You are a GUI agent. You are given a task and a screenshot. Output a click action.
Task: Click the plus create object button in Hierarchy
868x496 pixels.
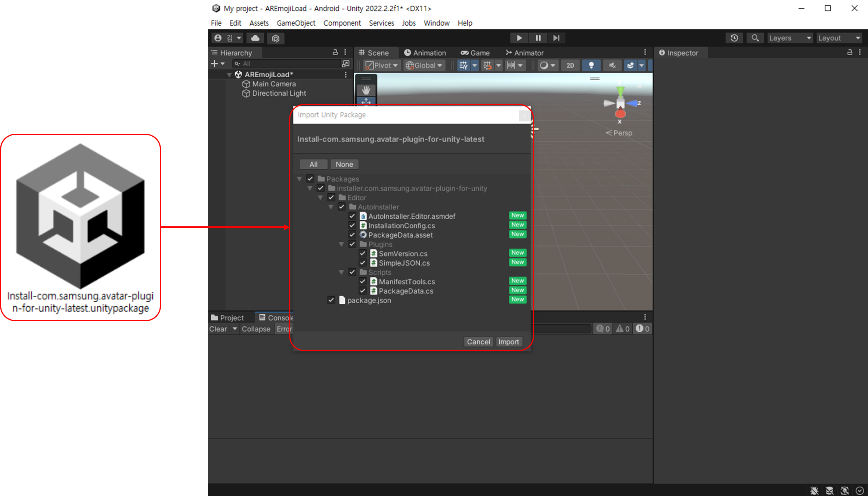click(218, 63)
